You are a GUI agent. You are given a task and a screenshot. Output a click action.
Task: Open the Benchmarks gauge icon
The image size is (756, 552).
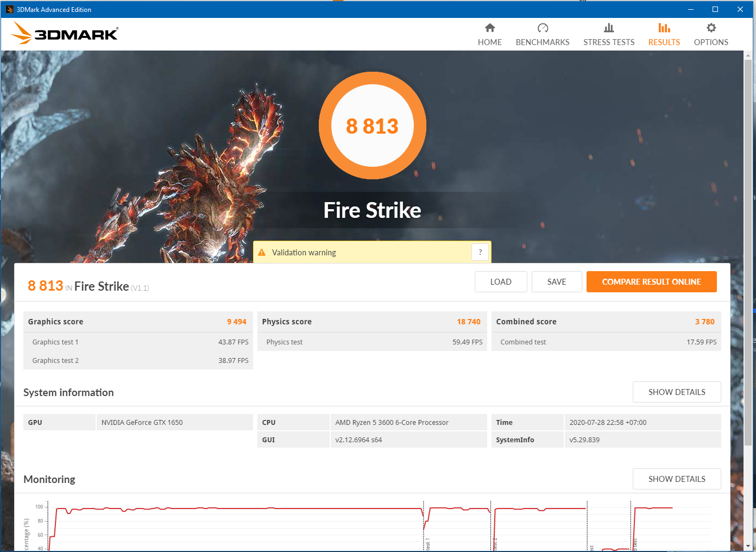543,28
